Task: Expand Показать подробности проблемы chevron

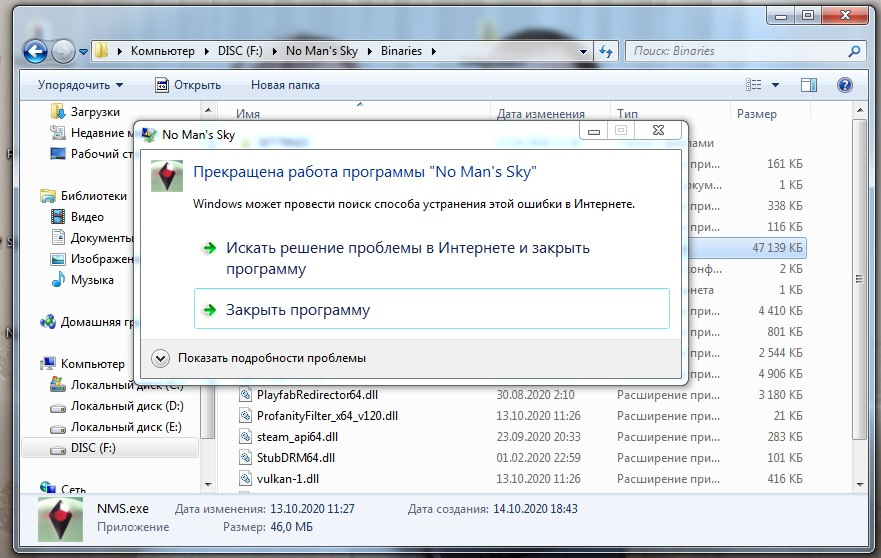Action: 160,358
